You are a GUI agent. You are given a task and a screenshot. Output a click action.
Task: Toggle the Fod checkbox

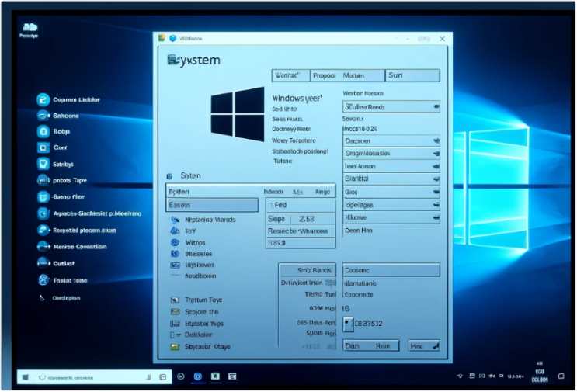pyautogui.click(x=270, y=204)
